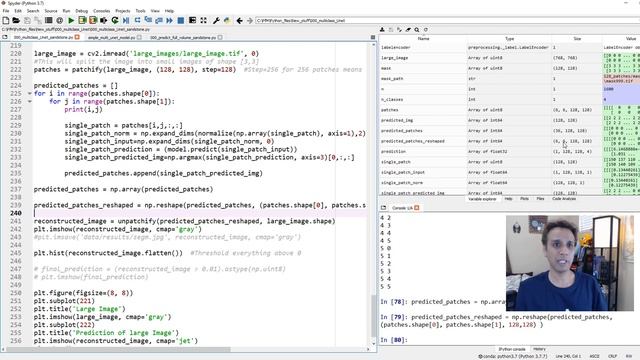This screenshot has height=360, width=640.
Task: Switch to the Code Analysis tab
Action: point(564,199)
